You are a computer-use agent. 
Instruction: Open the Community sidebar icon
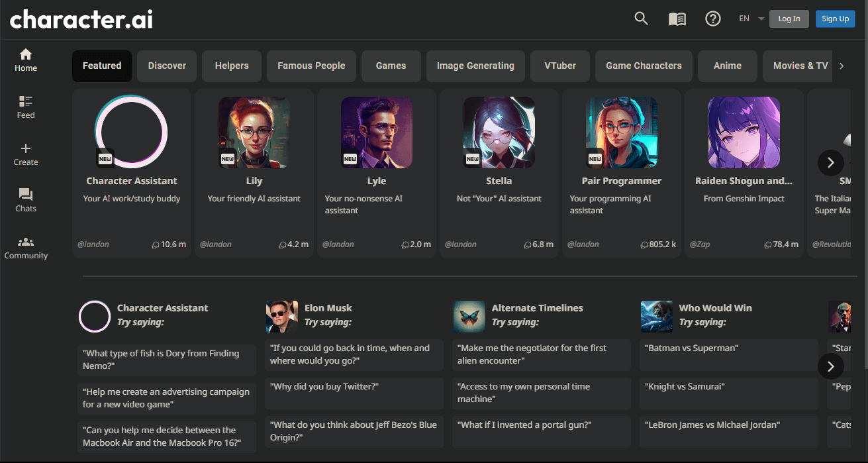(x=26, y=247)
